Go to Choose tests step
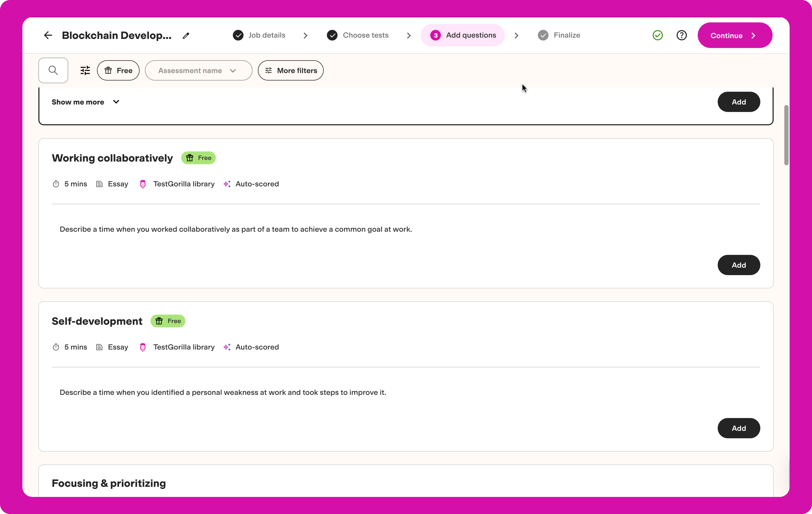The image size is (812, 514). click(x=358, y=35)
